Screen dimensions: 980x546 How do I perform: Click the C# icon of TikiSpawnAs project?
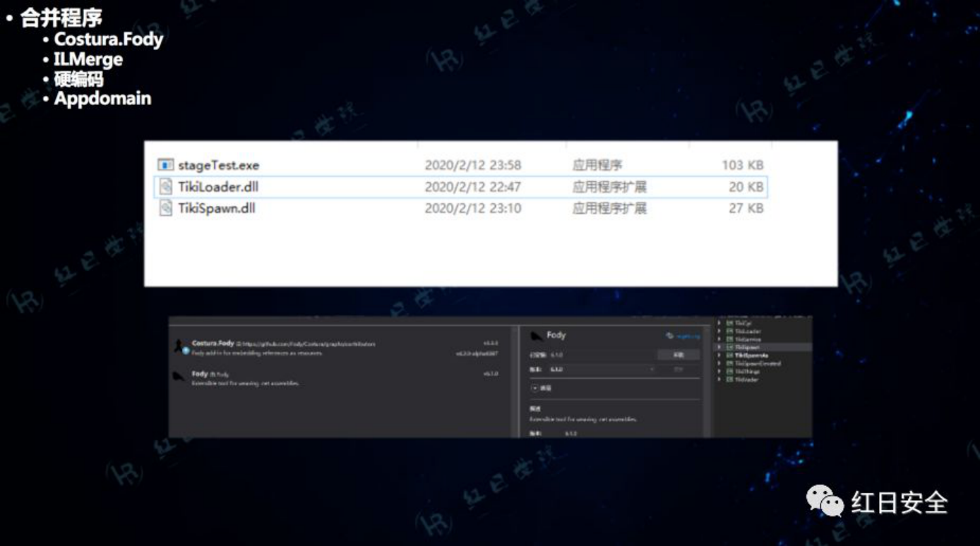tap(729, 356)
